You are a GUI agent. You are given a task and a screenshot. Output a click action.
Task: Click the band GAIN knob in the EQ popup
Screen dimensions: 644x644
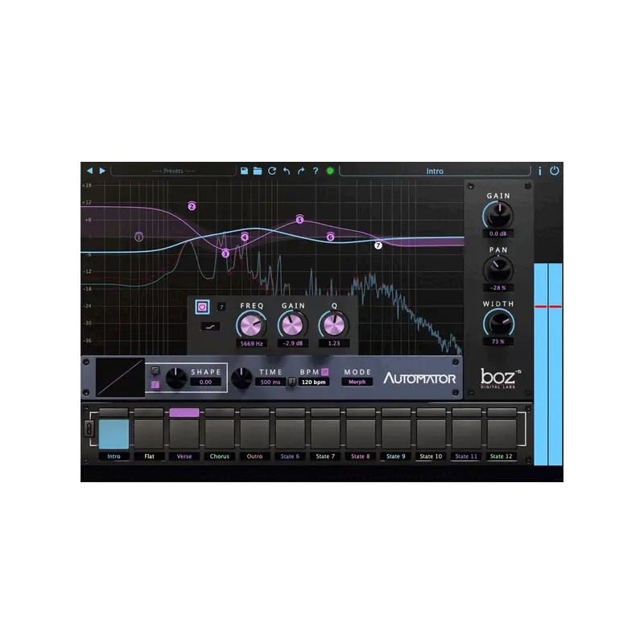[292, 325]
